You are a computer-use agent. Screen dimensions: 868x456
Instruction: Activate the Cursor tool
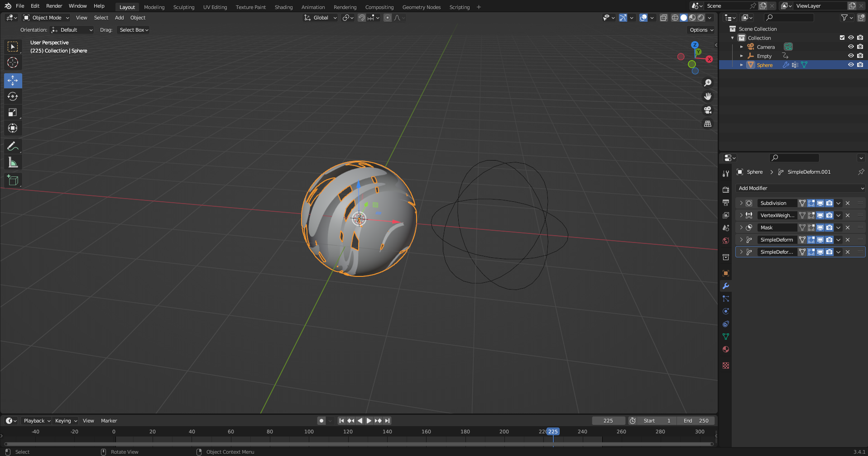[13, 62]
